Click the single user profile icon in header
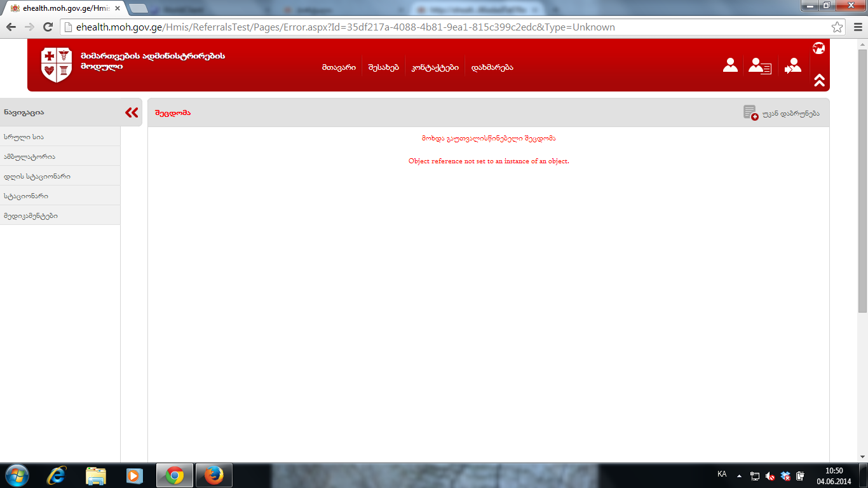The width and height of the screenshot is (868, 488). pos(730,65)
